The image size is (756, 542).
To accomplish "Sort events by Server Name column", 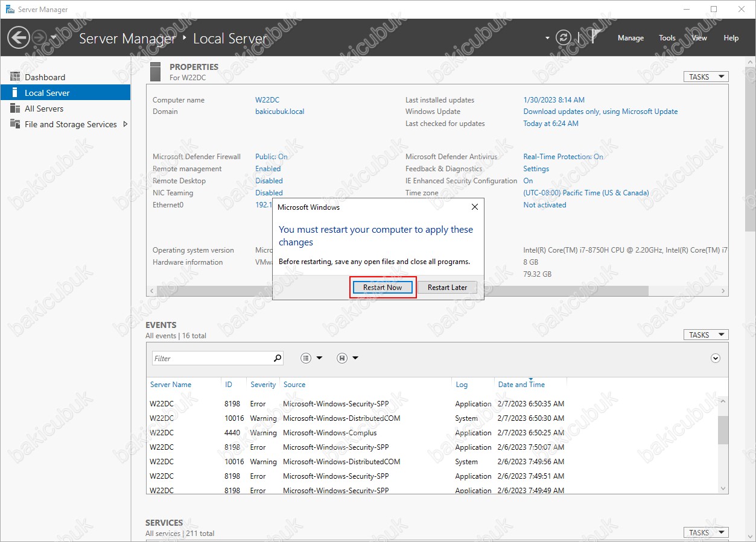I will pyautogui.click(x=171, y=385).
